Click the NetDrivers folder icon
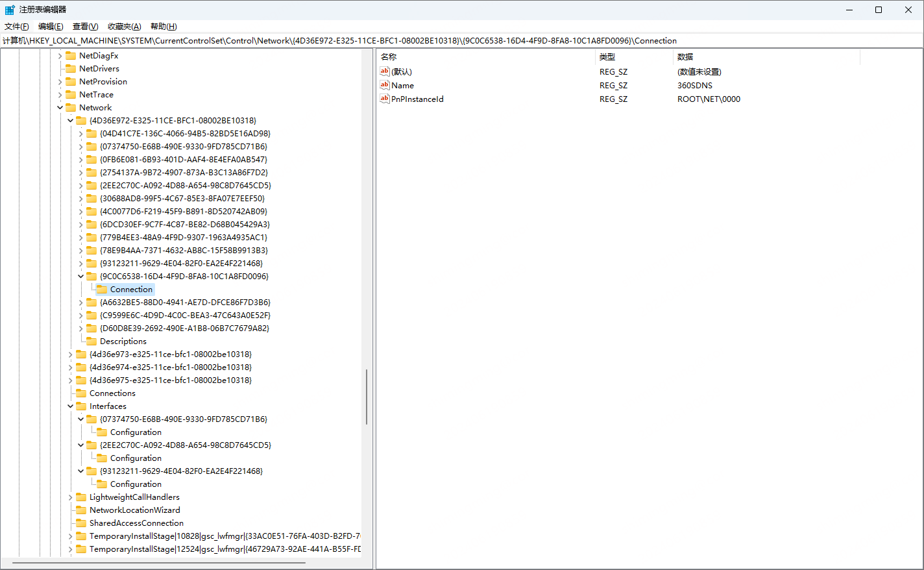This screenshot has height=570, width=924. point(71,69)
